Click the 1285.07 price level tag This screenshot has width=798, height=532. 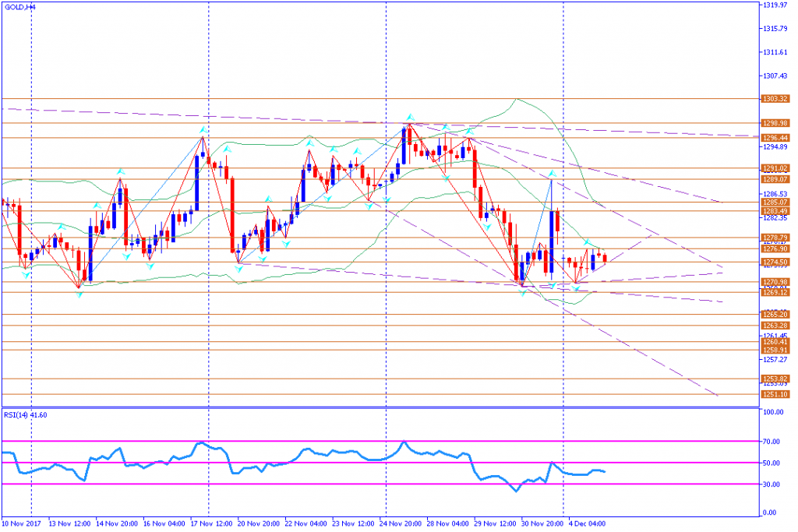coord(775,203)
